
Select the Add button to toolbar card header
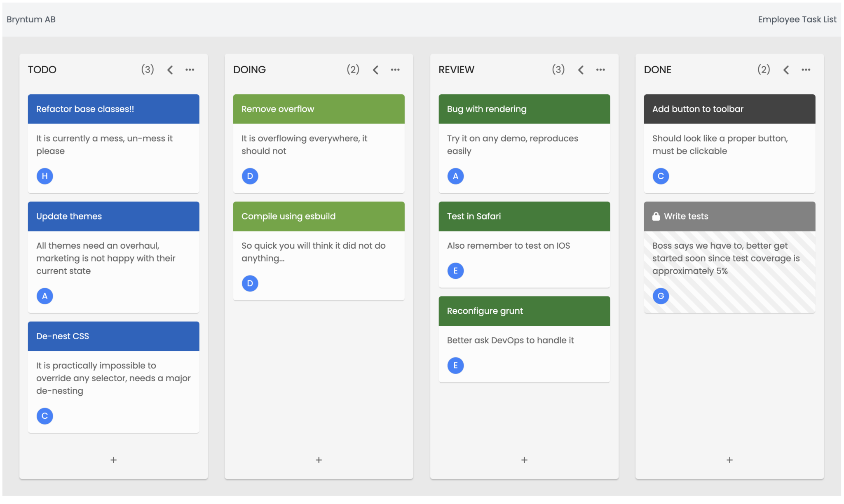(x=729, y=109)
